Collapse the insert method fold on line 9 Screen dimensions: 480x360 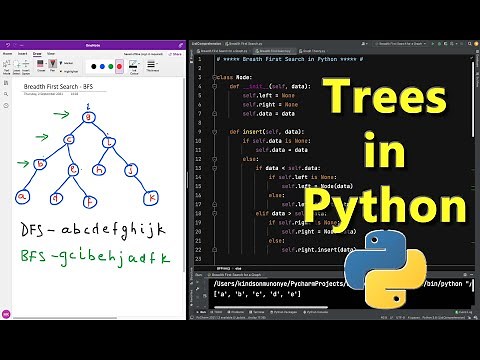point(214,132)
